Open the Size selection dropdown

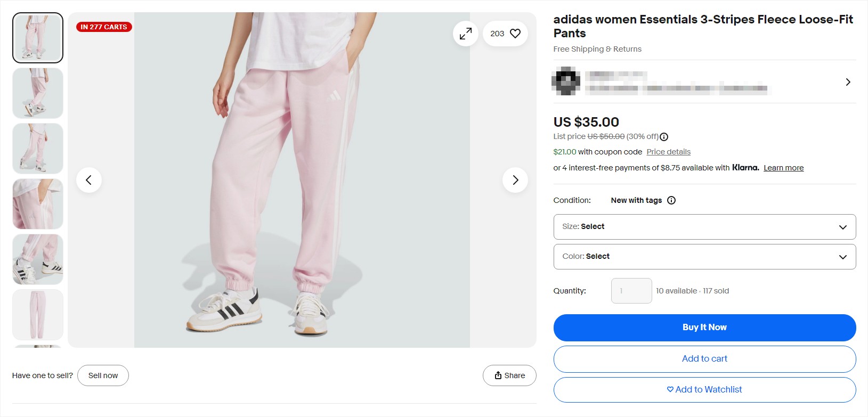[704, 226]
